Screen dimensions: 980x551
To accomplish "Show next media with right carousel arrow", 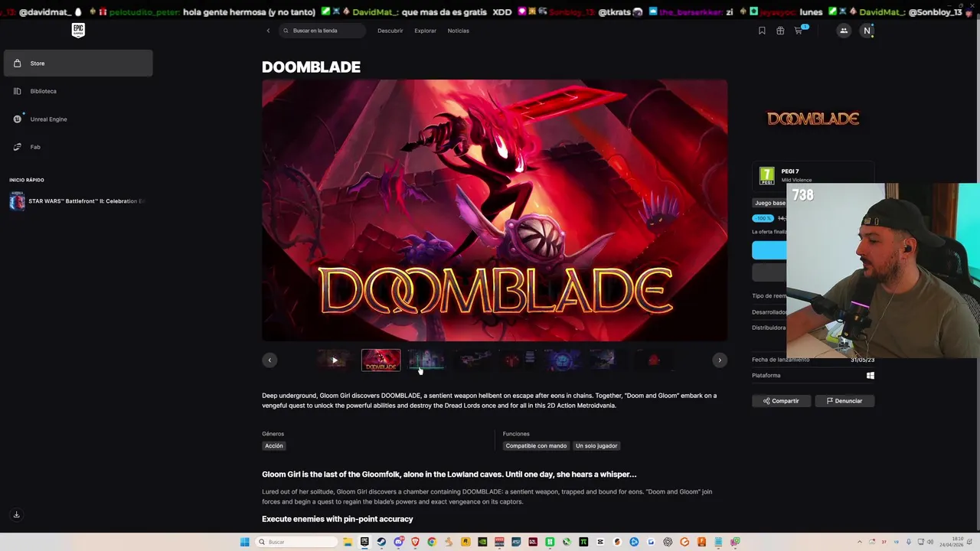I will pyautogui.click(x=720, y=360).
